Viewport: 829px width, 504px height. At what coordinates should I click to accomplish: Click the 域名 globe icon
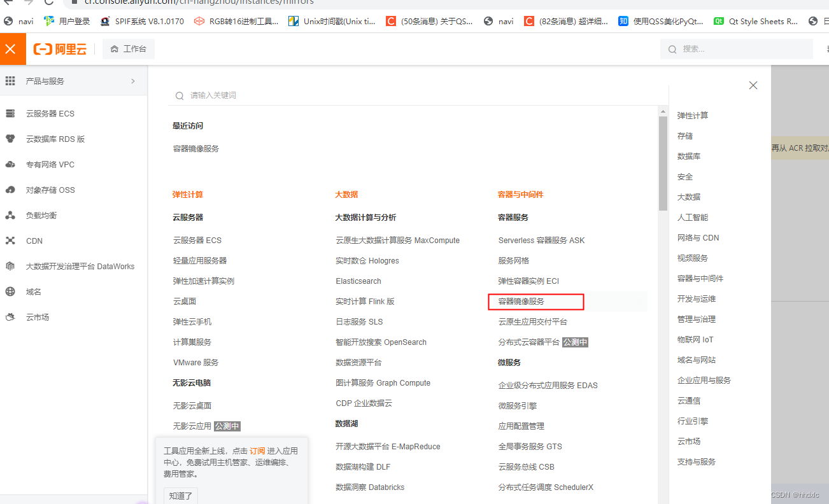click(x=10, y=291)
